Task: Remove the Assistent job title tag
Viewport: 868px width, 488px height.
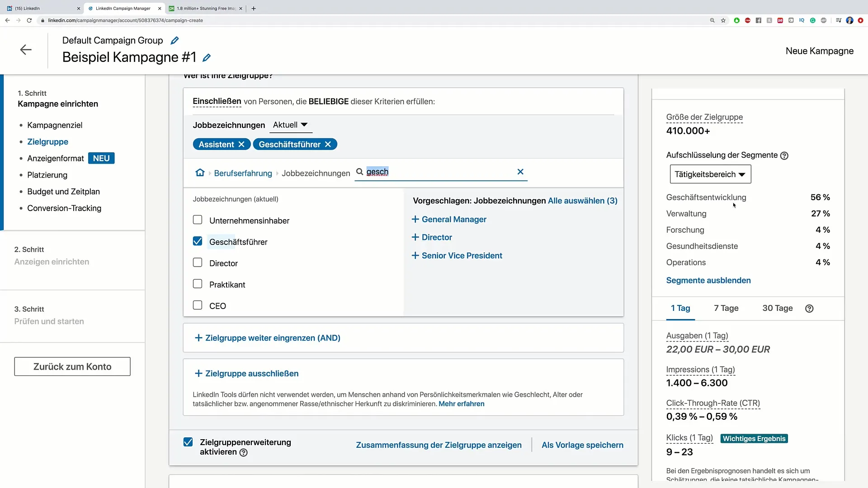Action: 241,144
